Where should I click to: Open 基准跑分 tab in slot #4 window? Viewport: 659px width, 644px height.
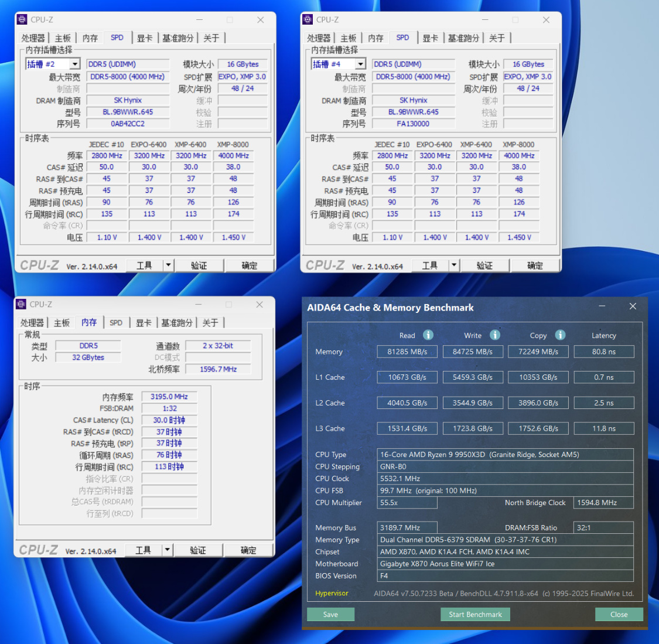[463, 38]
